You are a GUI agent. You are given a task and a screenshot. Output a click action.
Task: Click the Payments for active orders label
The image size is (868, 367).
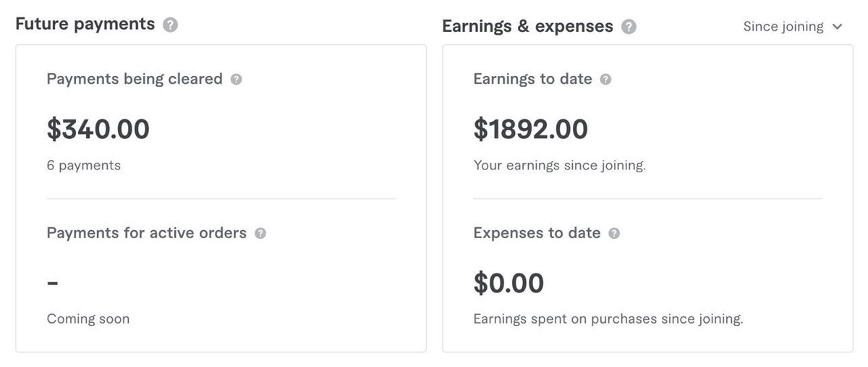point(146,233)
